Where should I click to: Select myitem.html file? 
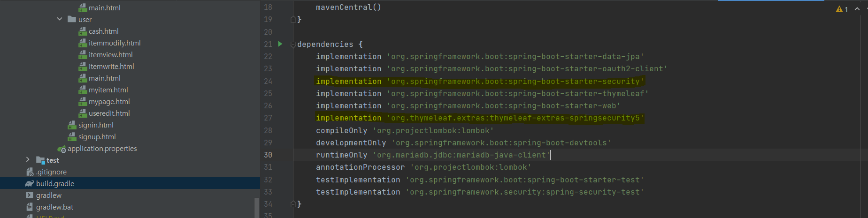(108, 90)
